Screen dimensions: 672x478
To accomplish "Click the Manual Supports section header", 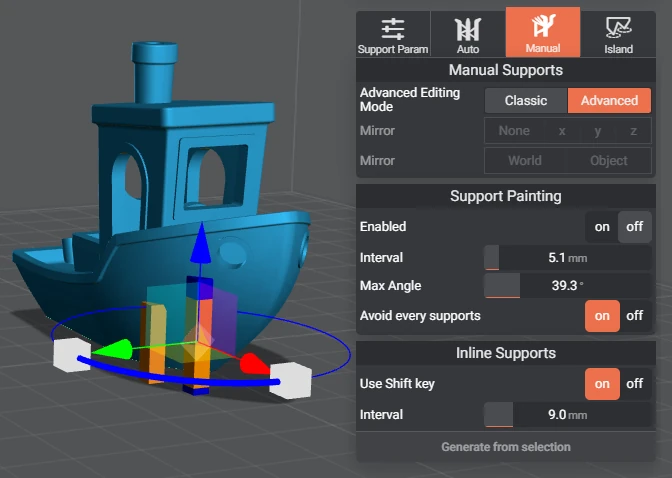I will click(x=506, y=70).
